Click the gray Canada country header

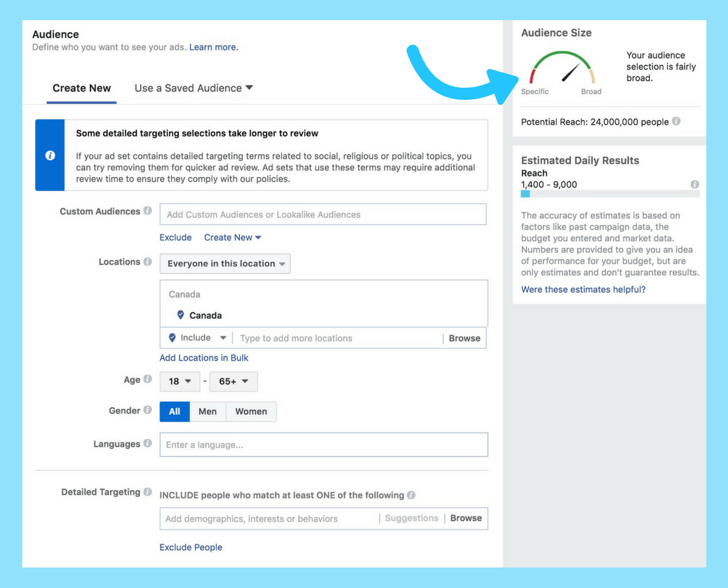[184, 295]
